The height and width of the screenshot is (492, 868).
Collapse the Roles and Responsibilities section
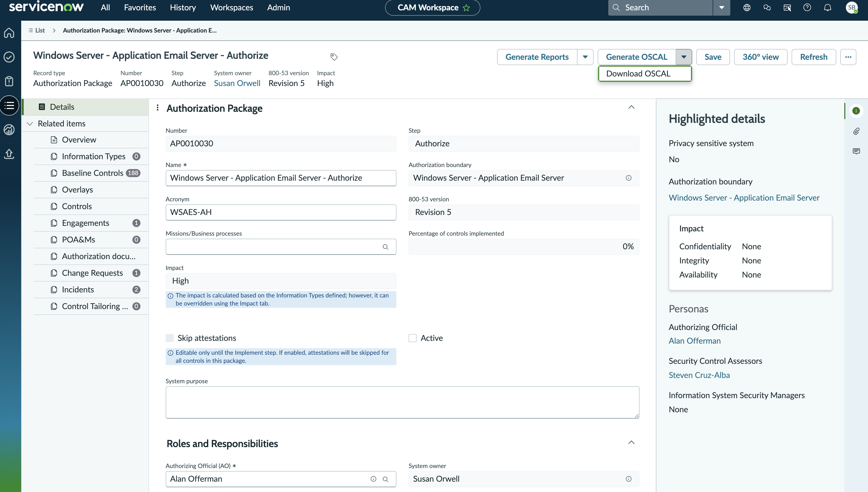pos(631,442)
